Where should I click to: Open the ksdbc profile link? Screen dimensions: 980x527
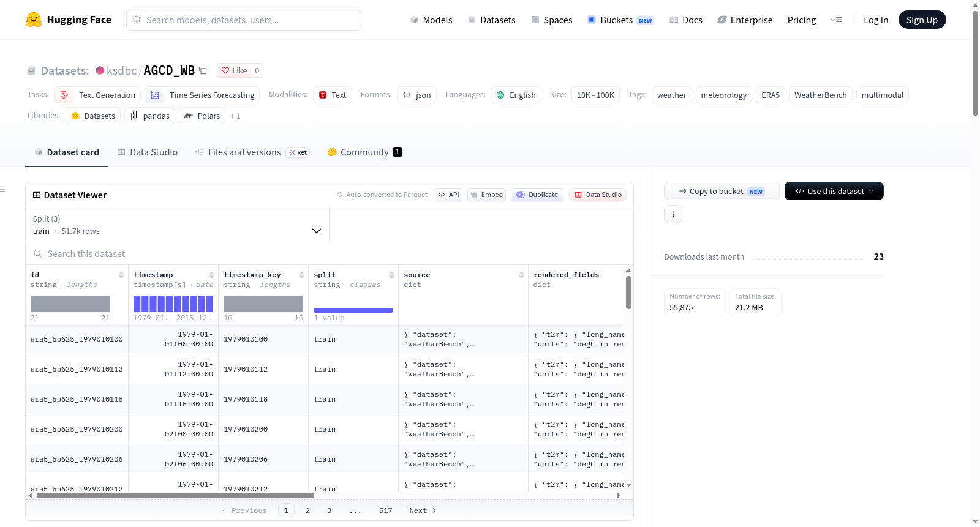(121, 70)
